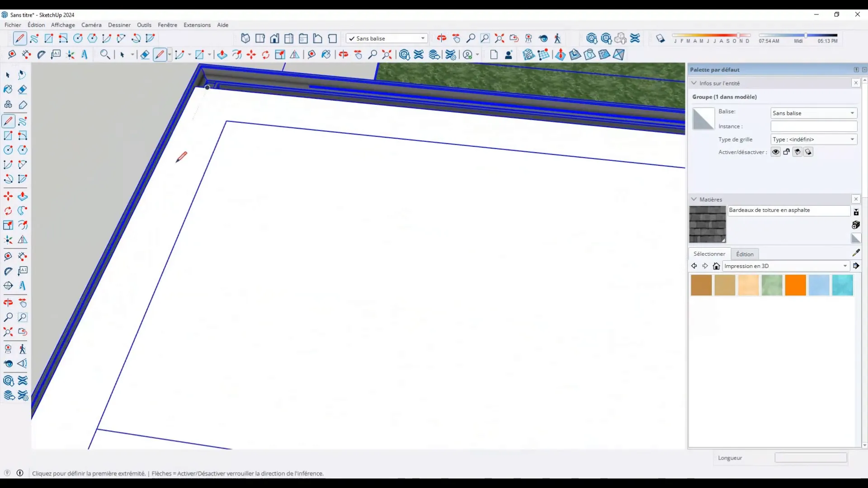Open the materials Details arrow menu button
868x488 pixels.
click(x=856, y=266)
